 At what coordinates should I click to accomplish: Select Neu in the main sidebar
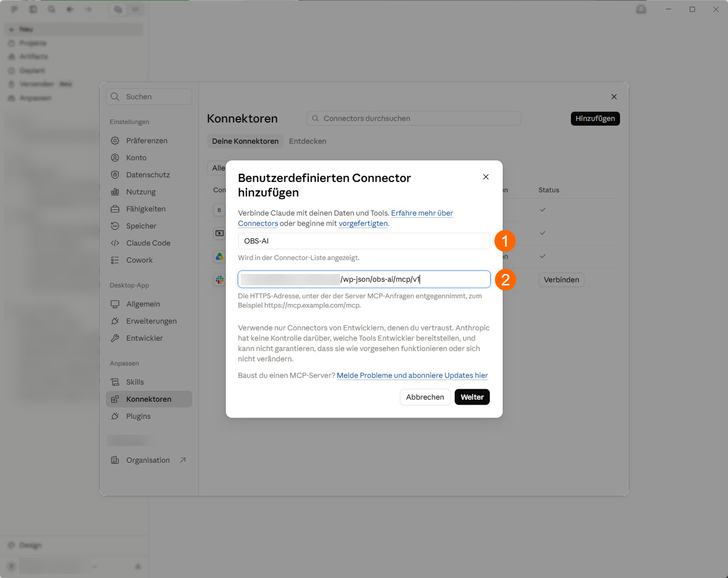pyautogui.click(x=74, y=29)
